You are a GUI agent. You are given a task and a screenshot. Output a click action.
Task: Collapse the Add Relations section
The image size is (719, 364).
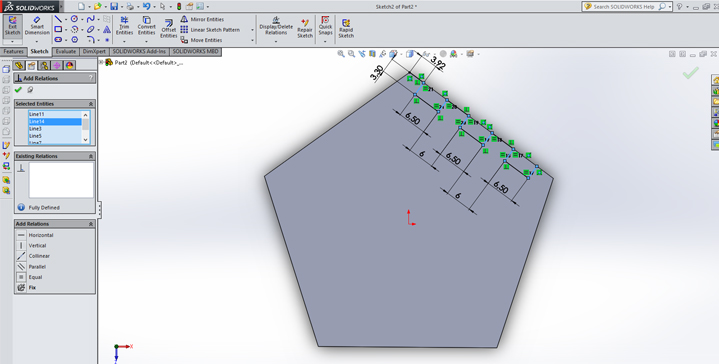pos(91,224)
